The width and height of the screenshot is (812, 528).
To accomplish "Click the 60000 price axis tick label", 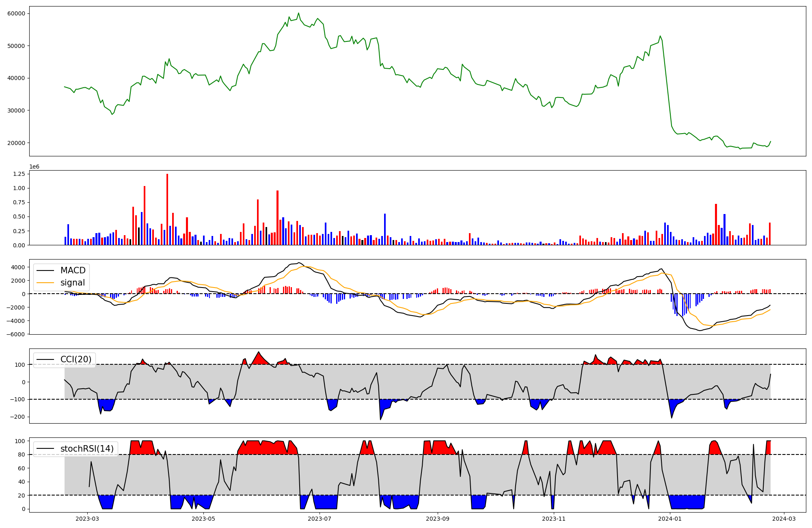I will click(x=16, y=13).
